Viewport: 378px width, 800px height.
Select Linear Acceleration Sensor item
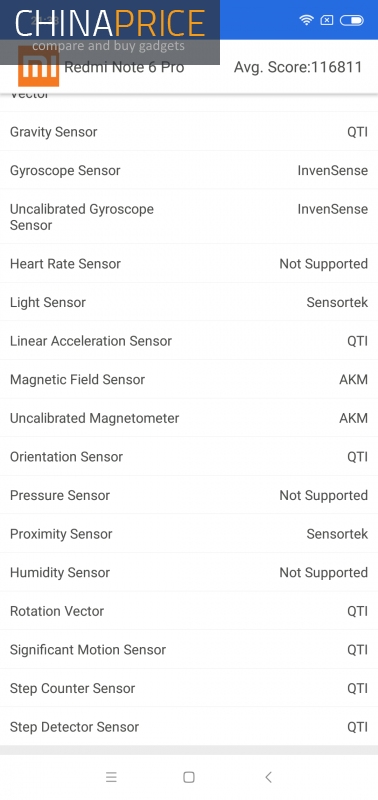[x=189, y=340]
